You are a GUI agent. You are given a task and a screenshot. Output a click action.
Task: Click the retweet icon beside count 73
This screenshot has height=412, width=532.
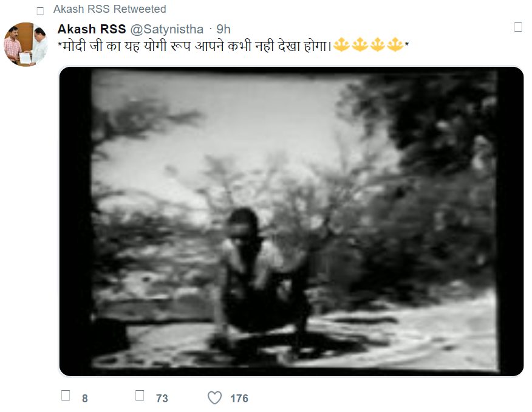(140, 396)
